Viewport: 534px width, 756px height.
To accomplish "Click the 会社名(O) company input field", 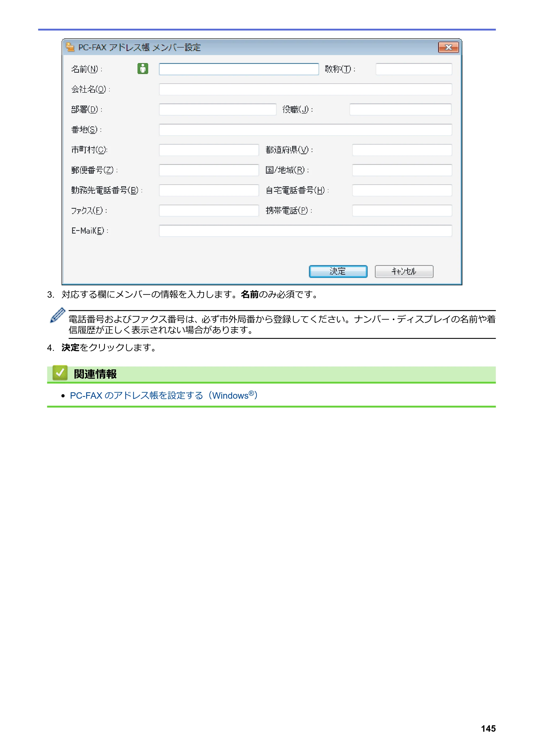I will 305,89.
